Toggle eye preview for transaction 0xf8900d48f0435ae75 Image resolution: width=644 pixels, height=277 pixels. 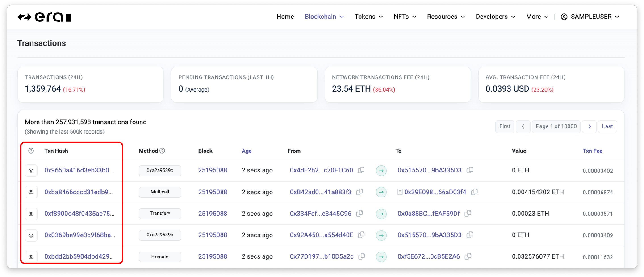pos(31,214)
